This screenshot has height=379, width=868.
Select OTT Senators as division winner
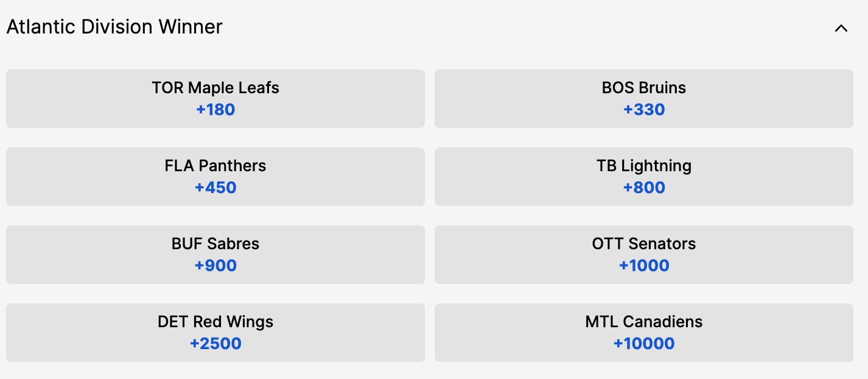643,255
